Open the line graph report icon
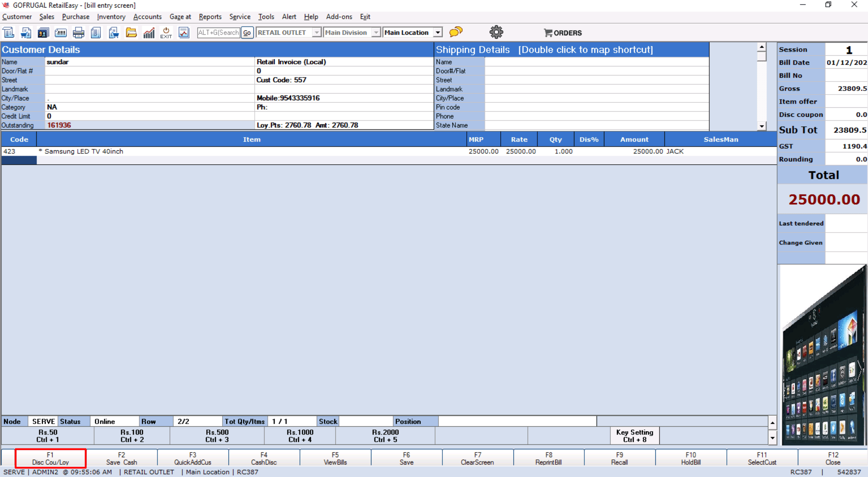This screenshot has width=868, height=477. point(184,33)
